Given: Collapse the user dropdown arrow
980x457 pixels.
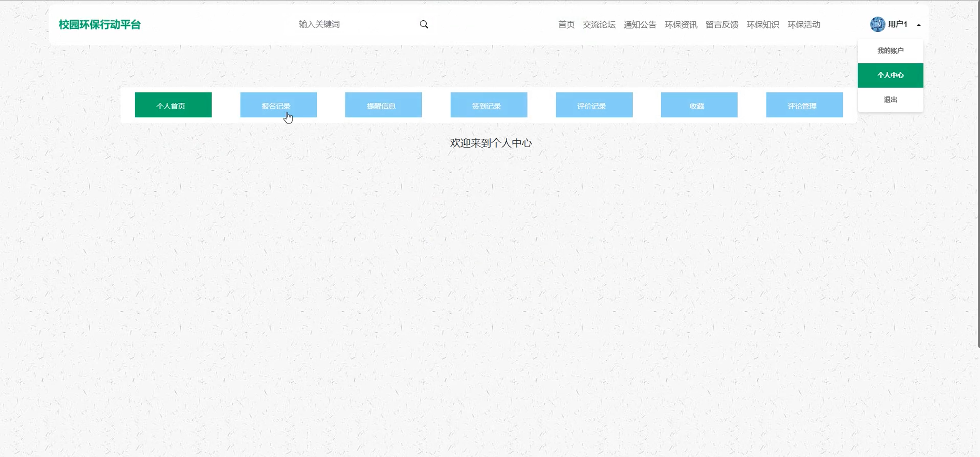Looking at the screenshot, I should coord(919,25).
